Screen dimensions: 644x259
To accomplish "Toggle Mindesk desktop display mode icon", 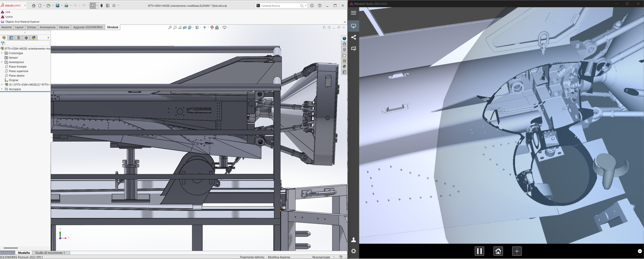I will tap(353, 26).
